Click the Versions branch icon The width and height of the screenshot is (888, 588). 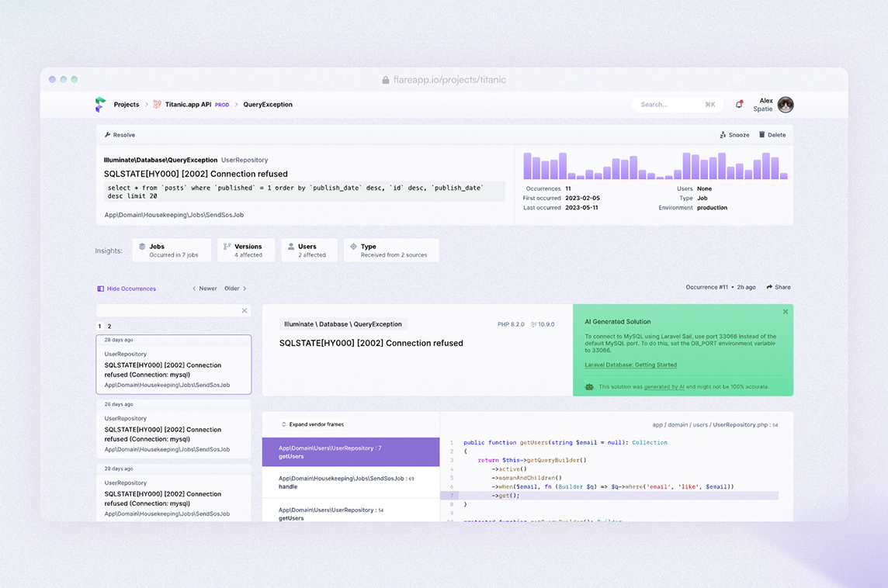(x=227, y=247)
